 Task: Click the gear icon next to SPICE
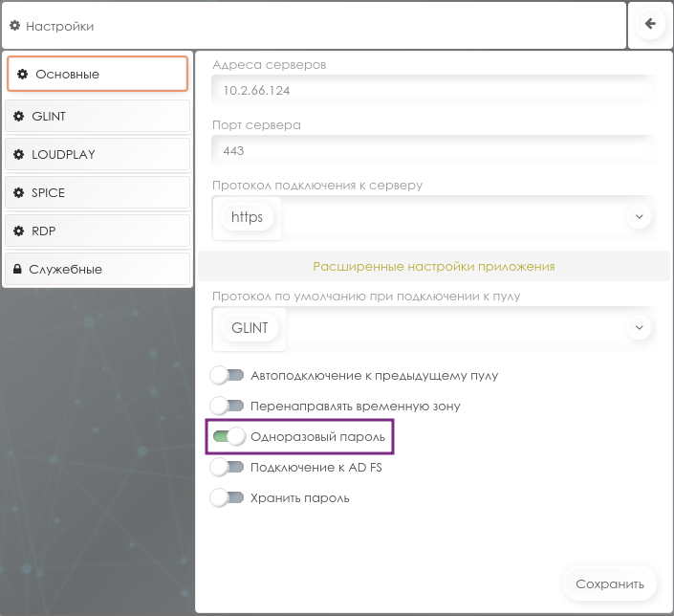point(18,193)
